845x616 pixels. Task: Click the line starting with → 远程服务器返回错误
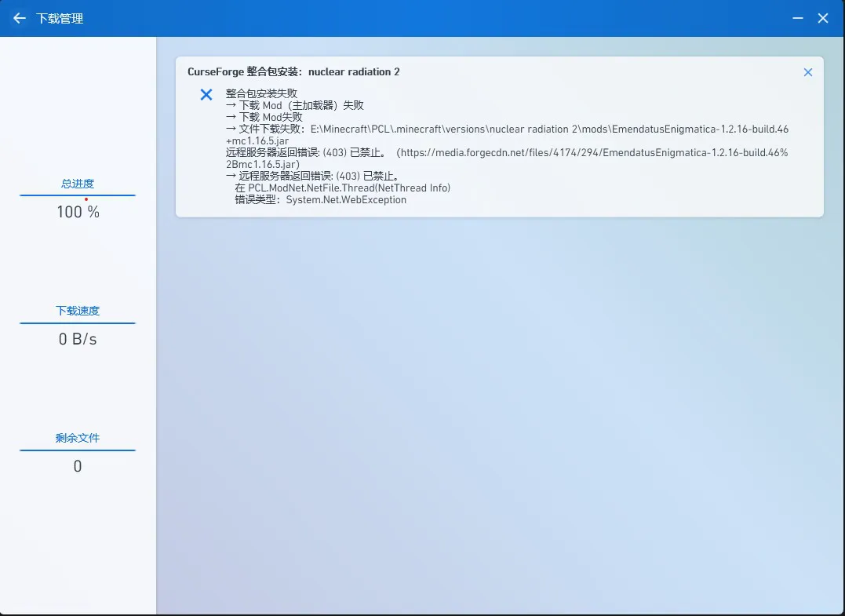(312, 177)
